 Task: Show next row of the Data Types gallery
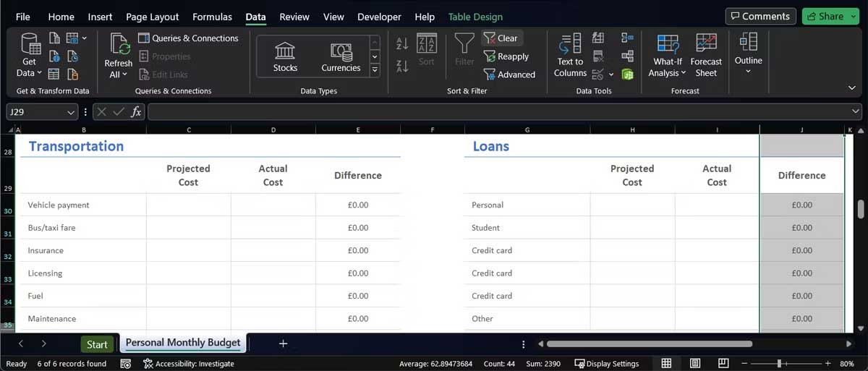pos(375,56)
